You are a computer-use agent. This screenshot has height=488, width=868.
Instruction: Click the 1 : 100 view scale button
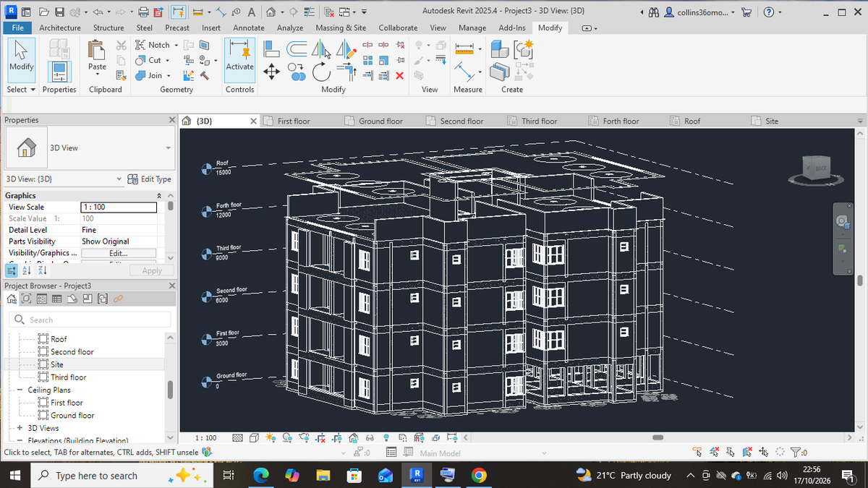207,438
